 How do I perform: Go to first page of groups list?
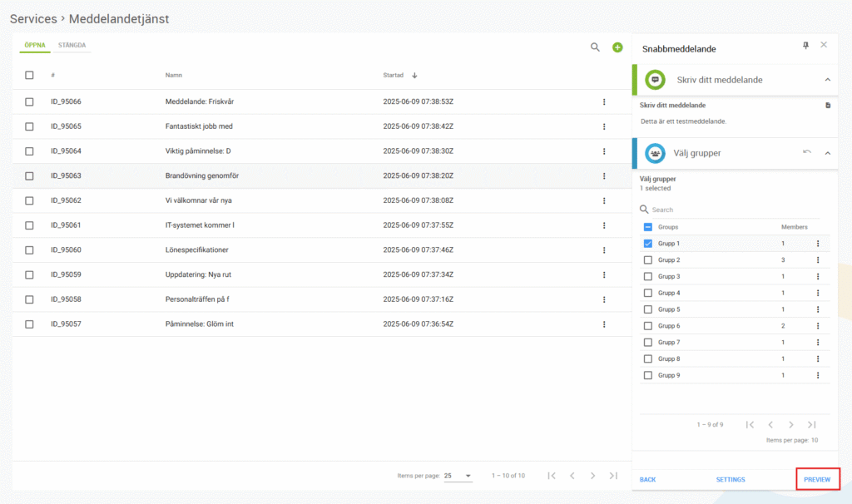tap(750, 425)
